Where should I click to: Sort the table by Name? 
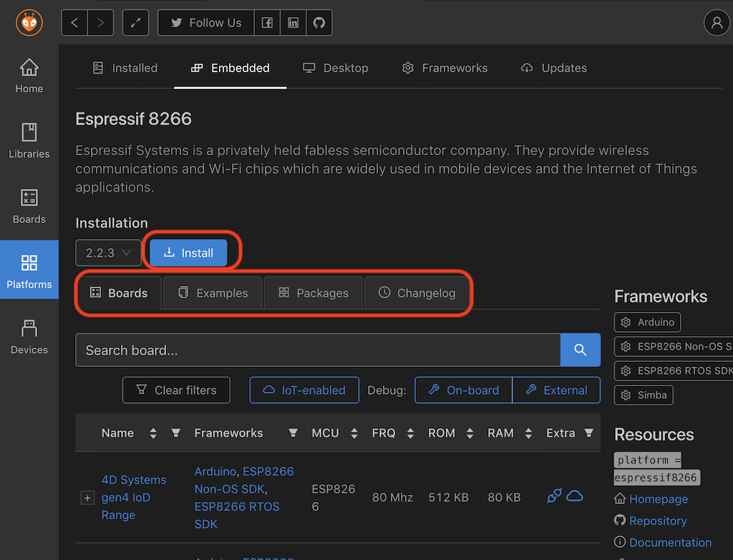click(153, 433)
